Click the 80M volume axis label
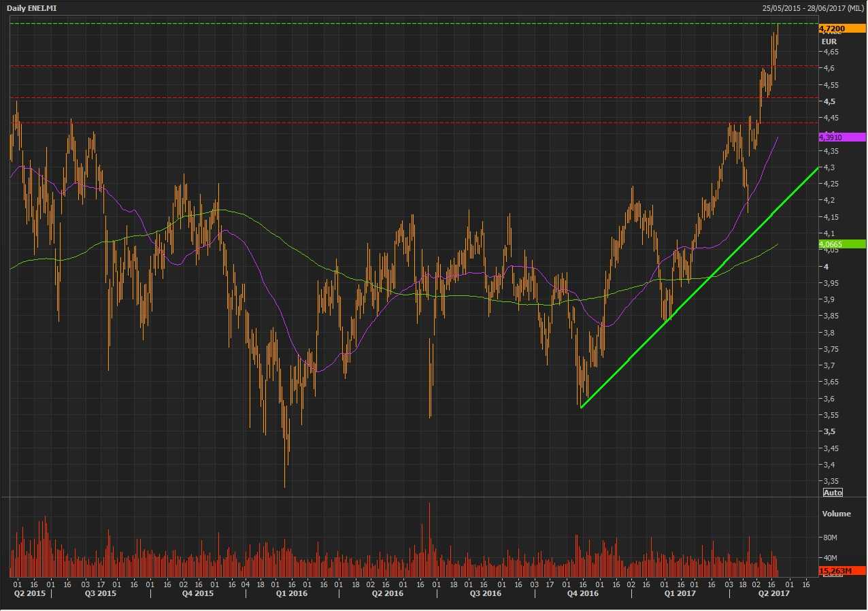Screen dimensions: 868x611 pos(829,538)
